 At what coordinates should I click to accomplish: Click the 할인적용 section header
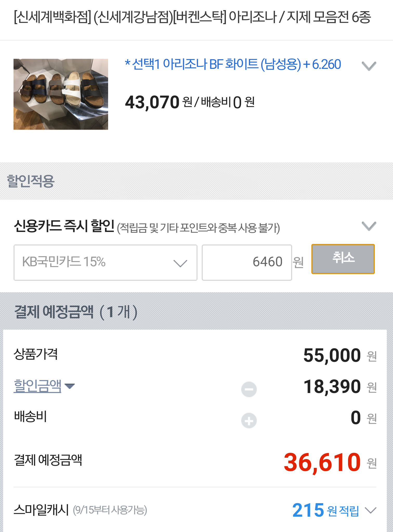tap(31, 181)
